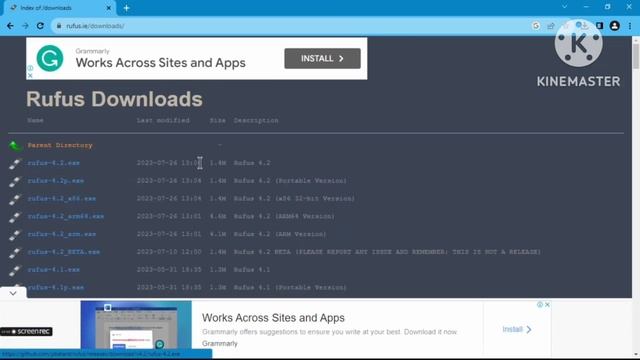The width and height of the screenshot is (640, 360).
Task: Share this page via the share icon
Action: (x=551, y=26)
